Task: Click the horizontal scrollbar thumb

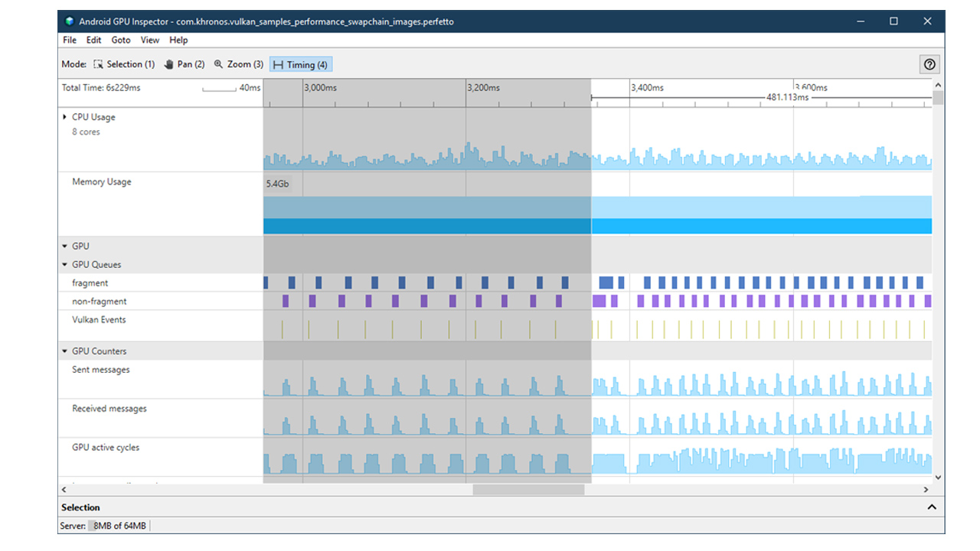Action: tap(528, 489)
